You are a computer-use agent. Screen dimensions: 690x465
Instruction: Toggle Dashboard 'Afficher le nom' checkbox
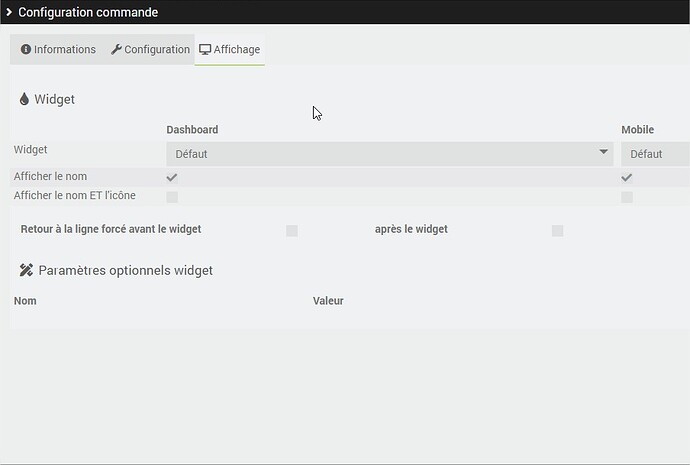pyautogui.click(x=172, y=177)
